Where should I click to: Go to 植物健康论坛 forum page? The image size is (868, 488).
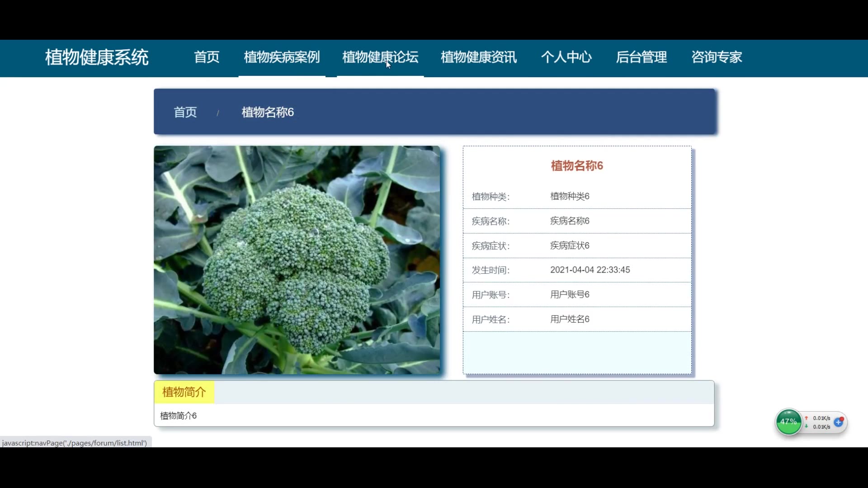[x=380, y=57]
